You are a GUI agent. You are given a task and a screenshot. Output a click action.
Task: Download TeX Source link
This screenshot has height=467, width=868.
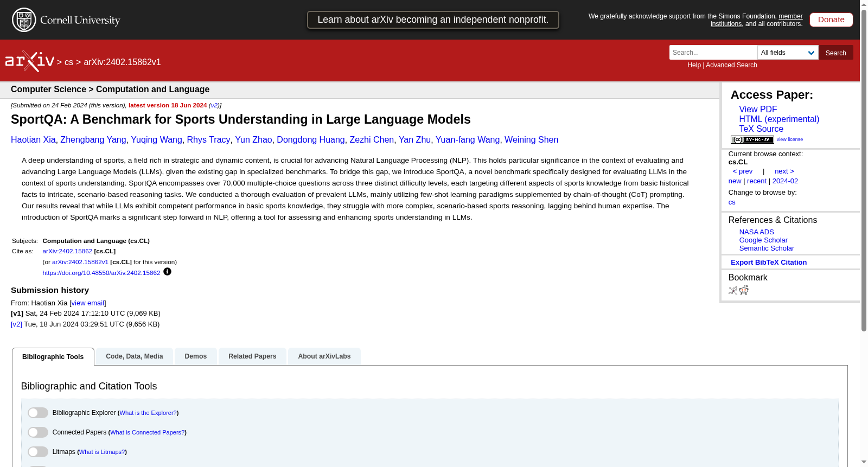pos(761,129)
